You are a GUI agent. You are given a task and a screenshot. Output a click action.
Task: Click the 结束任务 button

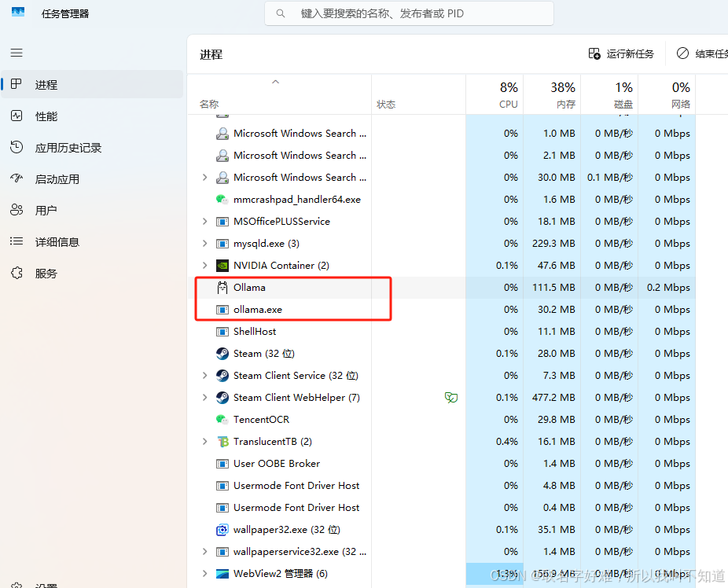coord(702,54)
